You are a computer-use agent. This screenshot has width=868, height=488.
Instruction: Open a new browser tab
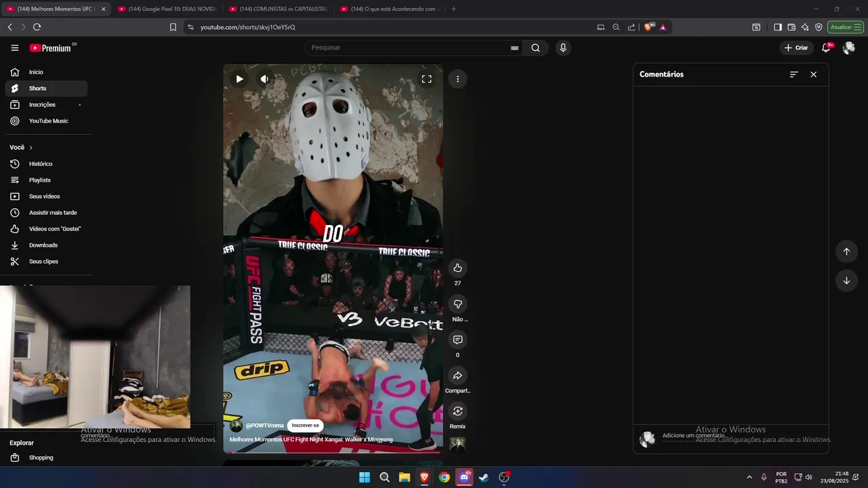[x=454, y=9]
